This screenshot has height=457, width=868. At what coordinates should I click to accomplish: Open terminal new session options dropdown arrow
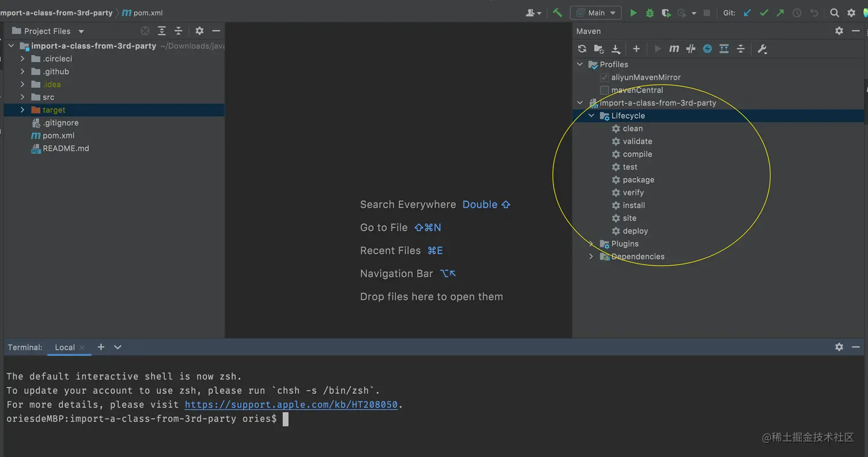[118, 347]
